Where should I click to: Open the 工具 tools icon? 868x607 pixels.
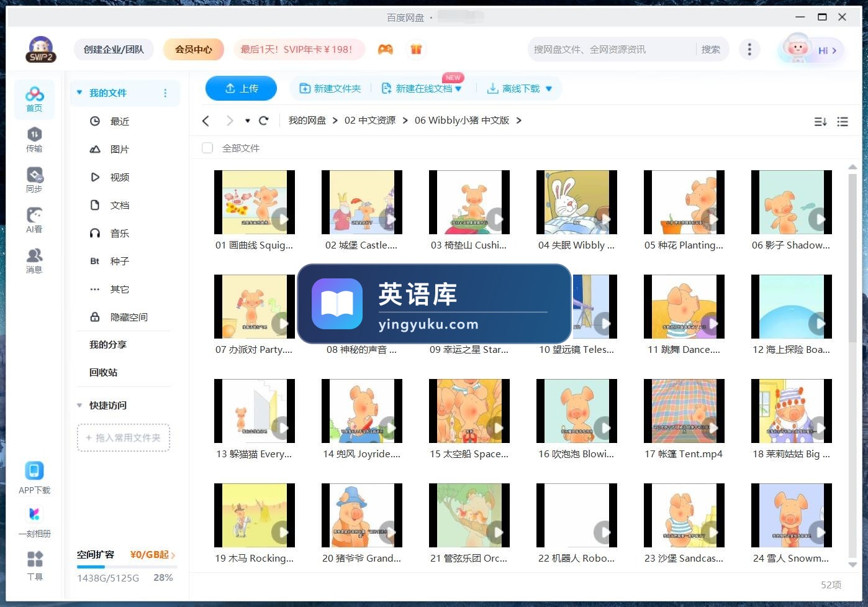point(35,565)
